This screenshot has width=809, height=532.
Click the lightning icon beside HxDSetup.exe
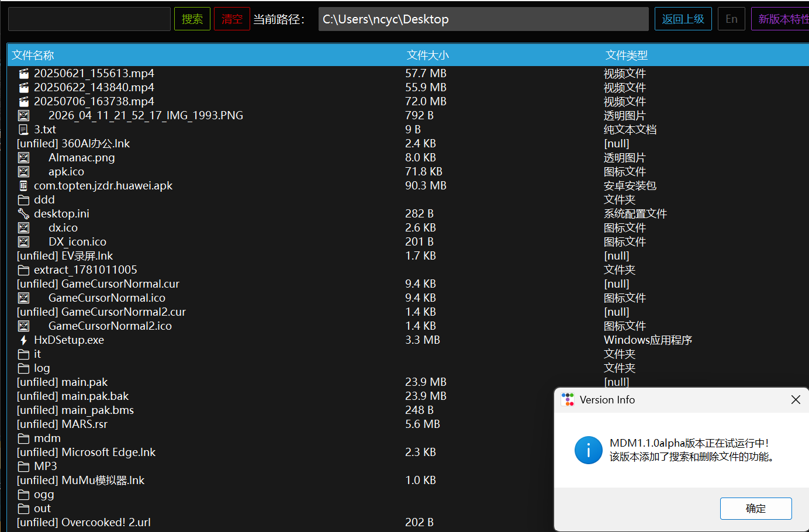tap(23, 340)
